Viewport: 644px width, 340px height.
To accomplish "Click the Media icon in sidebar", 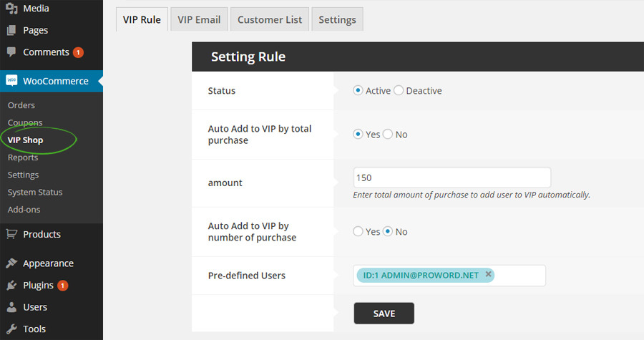I will pos(11,9).
